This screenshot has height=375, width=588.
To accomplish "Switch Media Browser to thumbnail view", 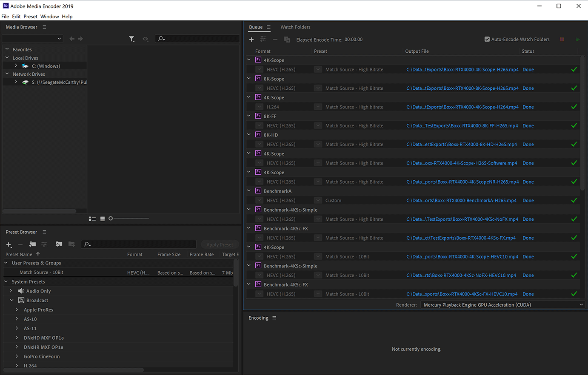I will coord(103,219).
